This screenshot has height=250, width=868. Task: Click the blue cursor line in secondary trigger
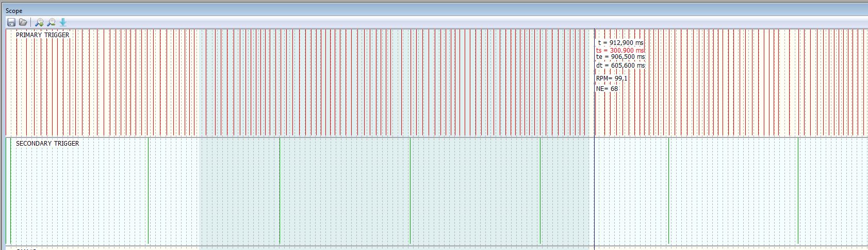point(594,191)
